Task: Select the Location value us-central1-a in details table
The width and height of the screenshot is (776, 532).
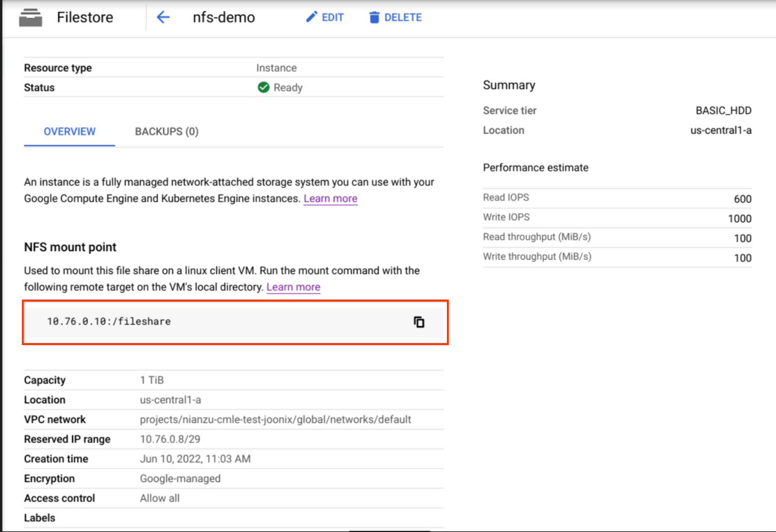Action: click(x=170, y=400)
